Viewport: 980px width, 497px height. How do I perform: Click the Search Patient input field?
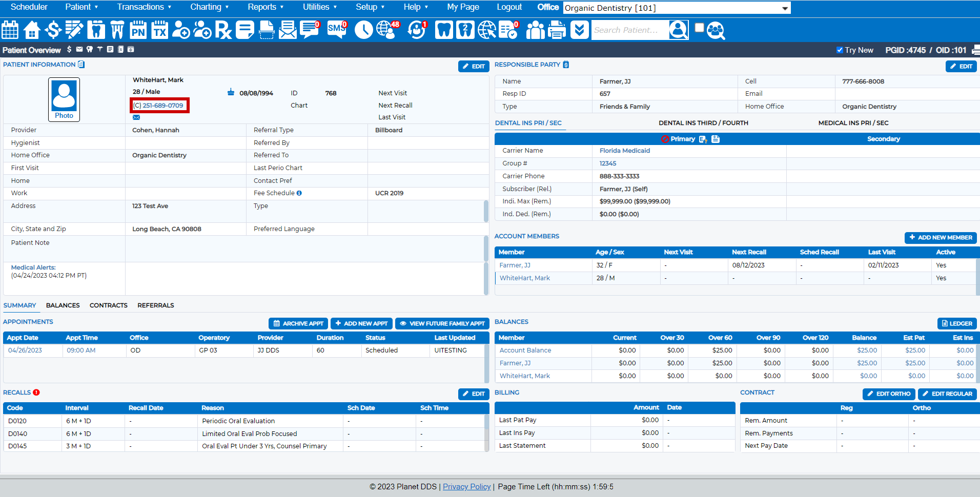click(630, 30)
